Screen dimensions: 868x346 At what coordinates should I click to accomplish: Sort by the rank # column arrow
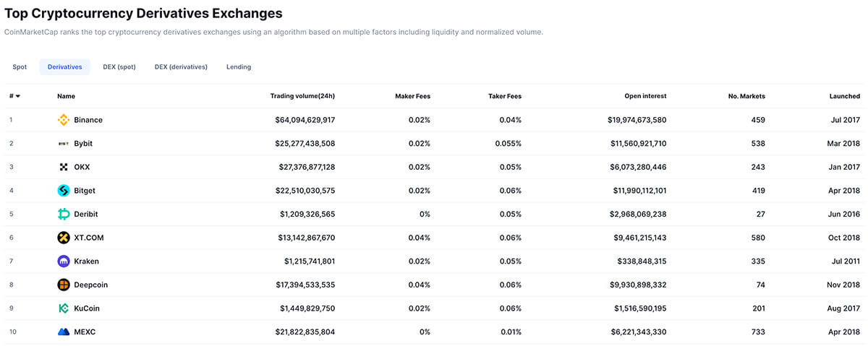[17, 96]
